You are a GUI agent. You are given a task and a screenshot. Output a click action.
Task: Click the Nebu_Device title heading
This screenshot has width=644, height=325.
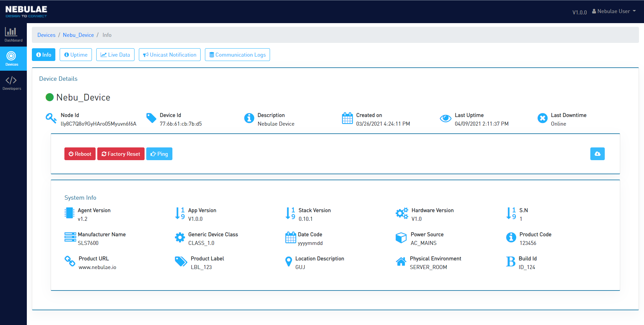pos(83,97)
